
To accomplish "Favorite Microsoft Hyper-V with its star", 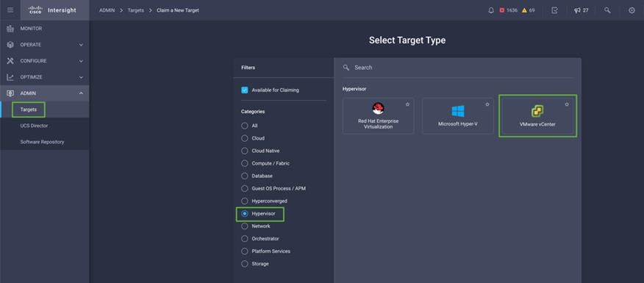I will [487, 104].
